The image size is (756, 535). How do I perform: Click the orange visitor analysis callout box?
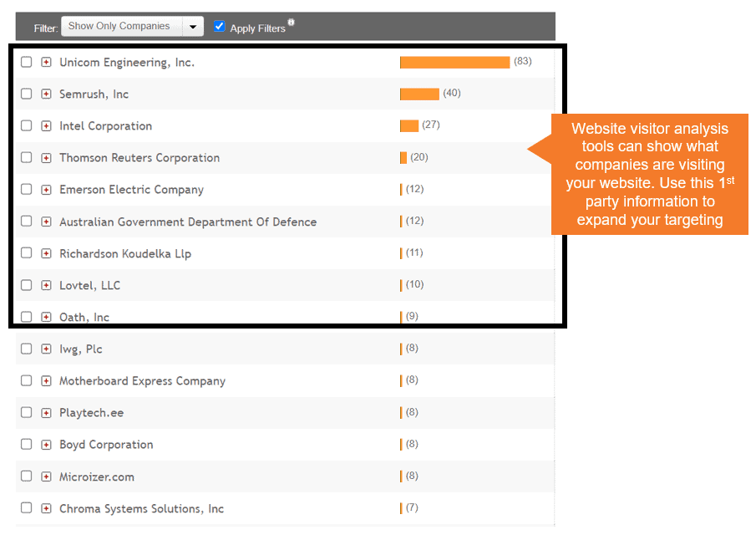[649, 174]
